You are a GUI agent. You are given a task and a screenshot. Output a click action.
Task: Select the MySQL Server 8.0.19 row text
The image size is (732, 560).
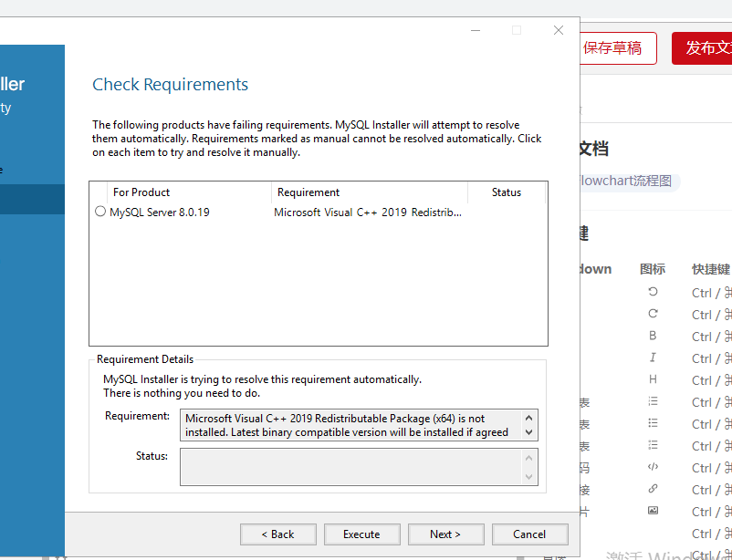click(x=160, y=213)
